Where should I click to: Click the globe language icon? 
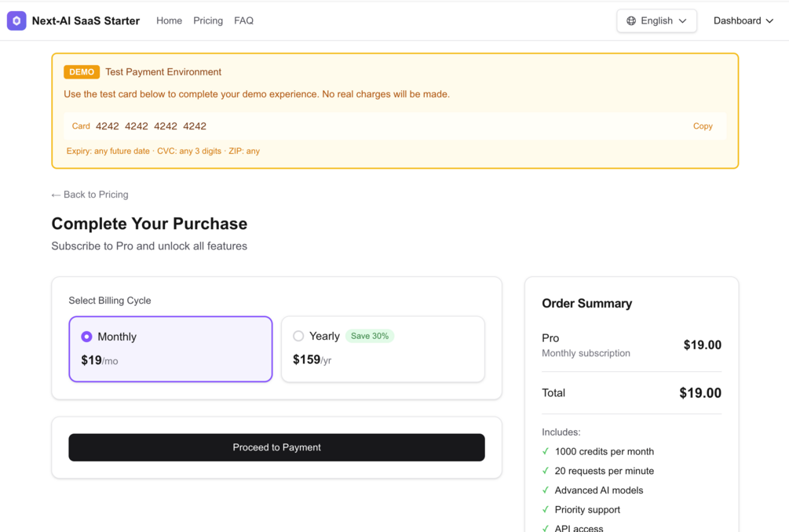(631, 21)
